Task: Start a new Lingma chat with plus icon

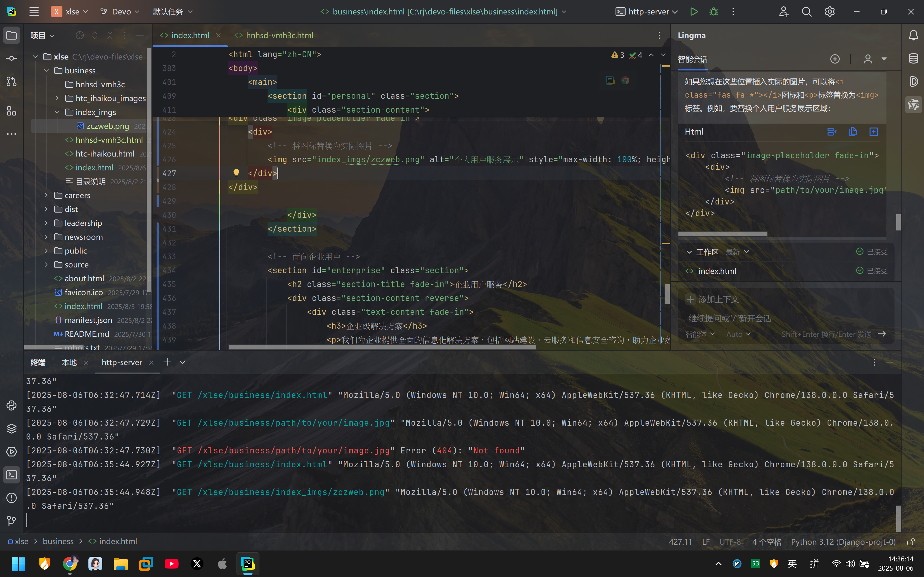Action: 835,59
